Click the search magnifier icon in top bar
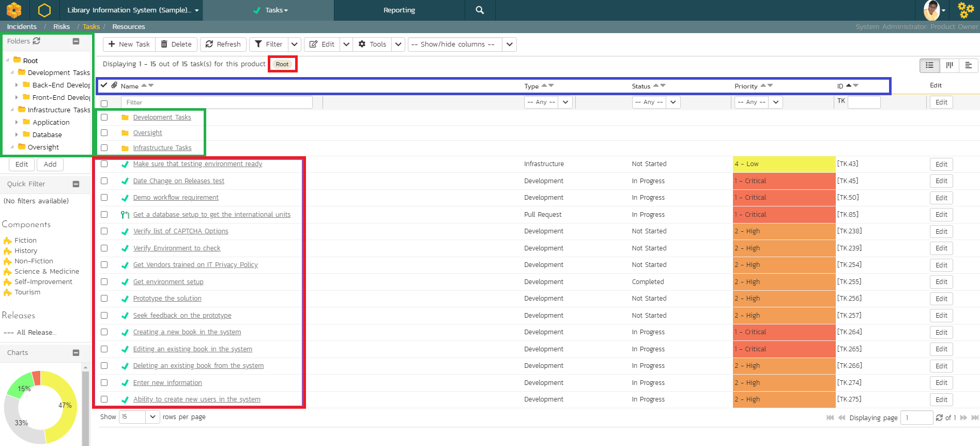The width and height of the screenshot is (980, 446). point(480,10)
